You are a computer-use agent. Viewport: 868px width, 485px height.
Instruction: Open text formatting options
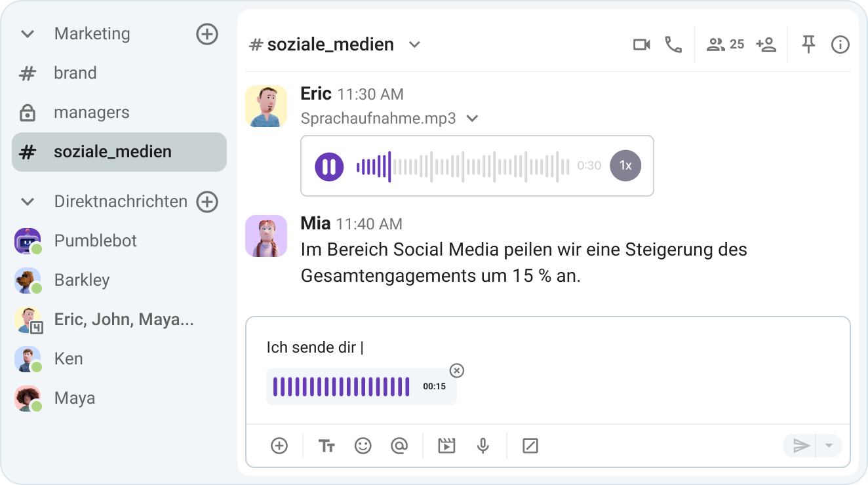[x=326, y=446]
